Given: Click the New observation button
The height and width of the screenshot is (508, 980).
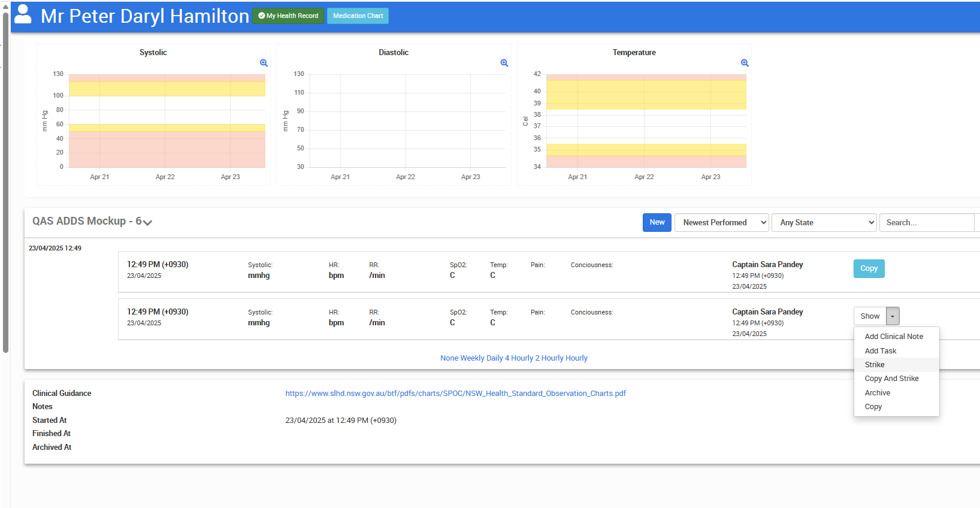Looking at the screenshot, I should click(x=657, y=222).
